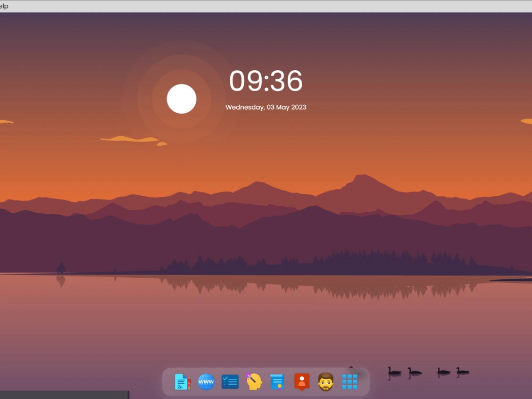This screenshot has width=532, height=399.
Task: Click the bearded man avatar icon
Action: click(326, 381)
